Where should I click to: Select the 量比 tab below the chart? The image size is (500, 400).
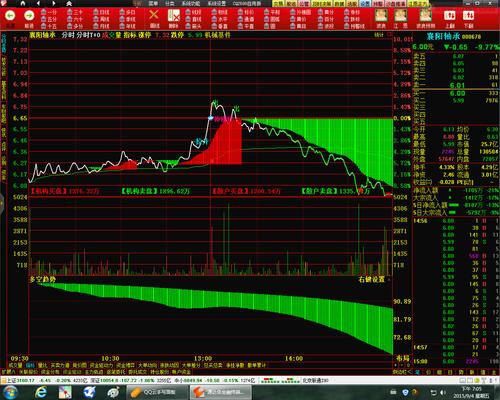click(42, 366)
